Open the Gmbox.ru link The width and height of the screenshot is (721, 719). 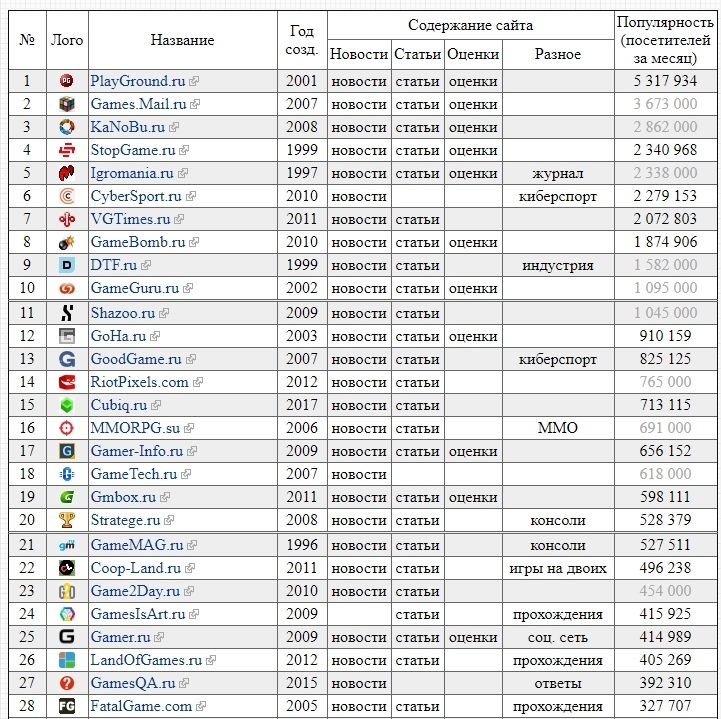123,497
